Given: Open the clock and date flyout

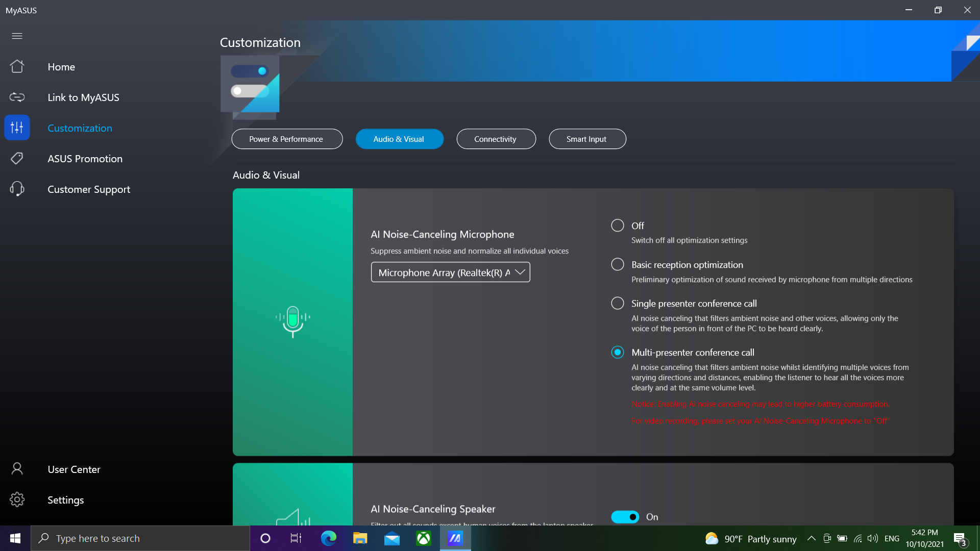Looking at the screenshot, I should 924,538.
